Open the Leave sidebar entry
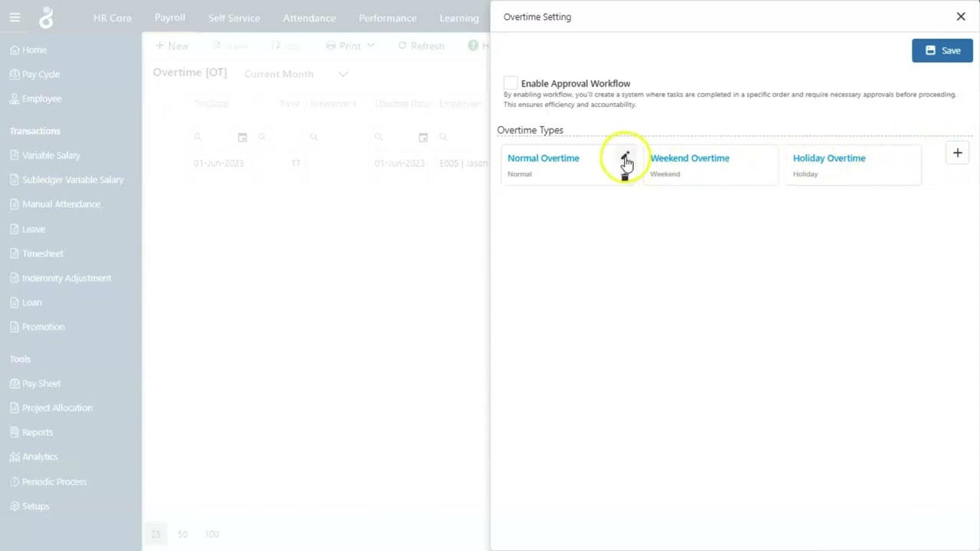Viewport: 980px width, 551px height. click(28, 229)
